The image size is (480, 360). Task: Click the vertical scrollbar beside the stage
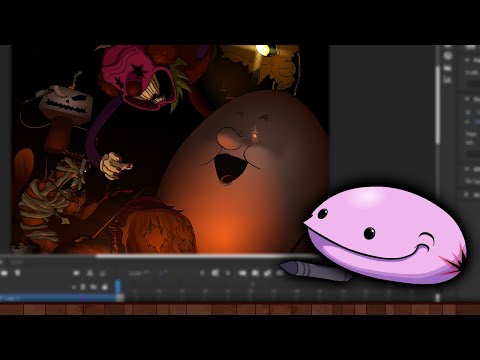tap(437, 105)
